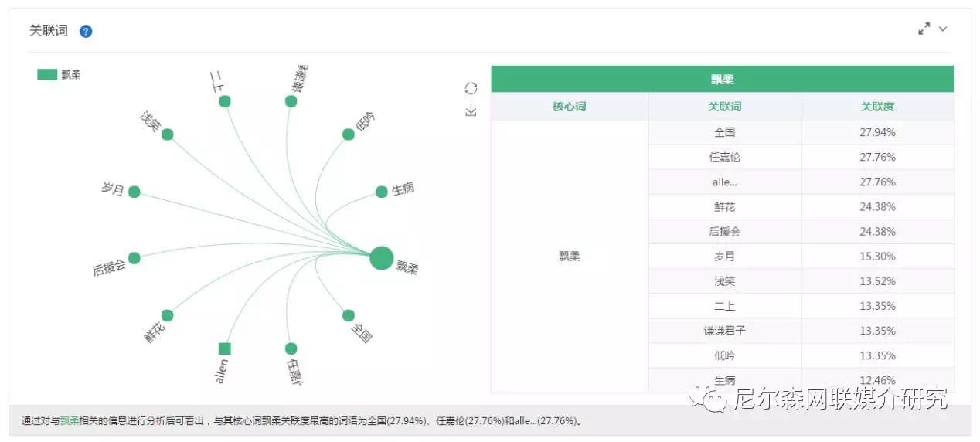
Task: Click the green 飘柔 table title bar
Action: pos(723,80)
